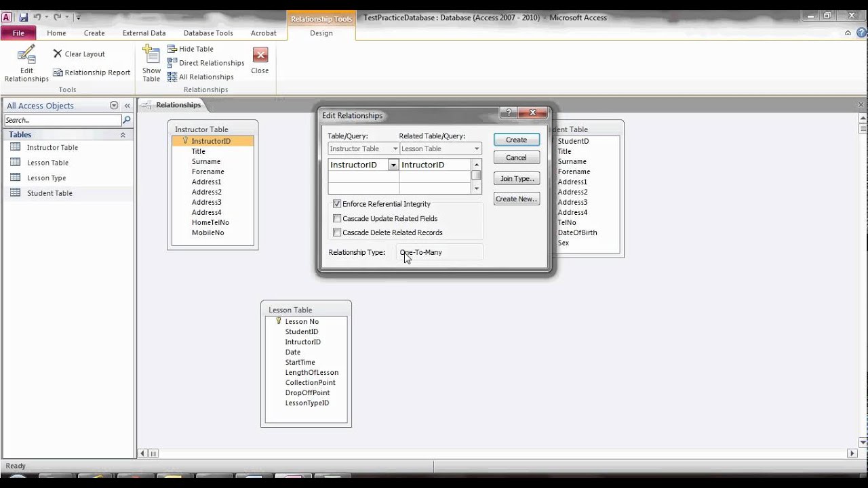Switch to the Database Tools tab
Screen dimensions: 868x488
coord(208,33)
